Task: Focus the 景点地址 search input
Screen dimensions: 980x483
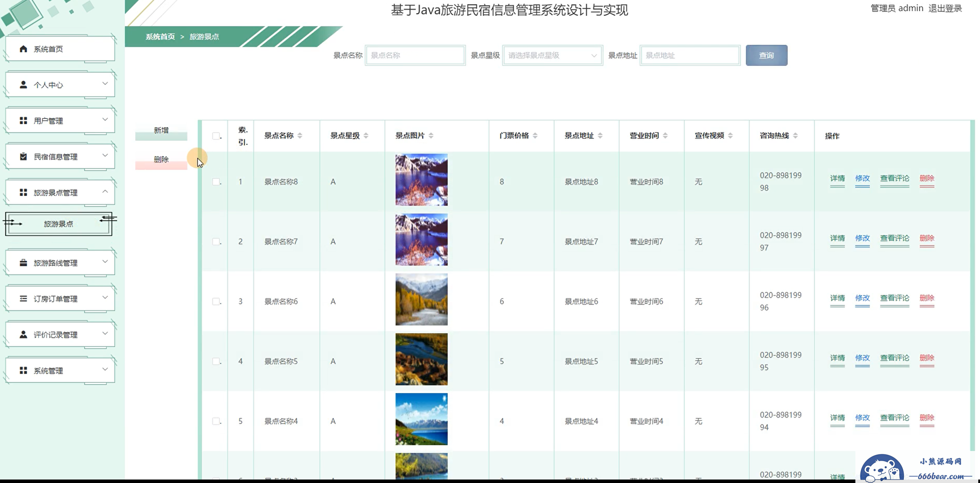Action: (x=690, y=56)
